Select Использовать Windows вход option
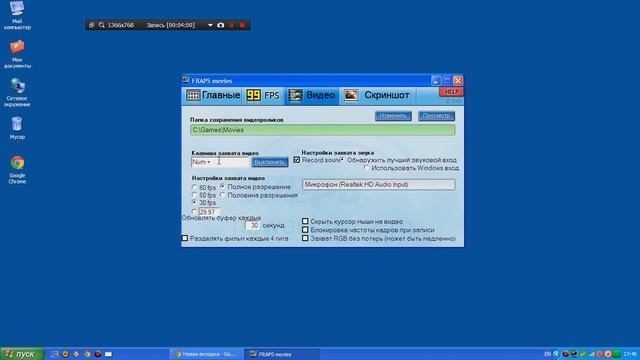 (x=366, y=168)
